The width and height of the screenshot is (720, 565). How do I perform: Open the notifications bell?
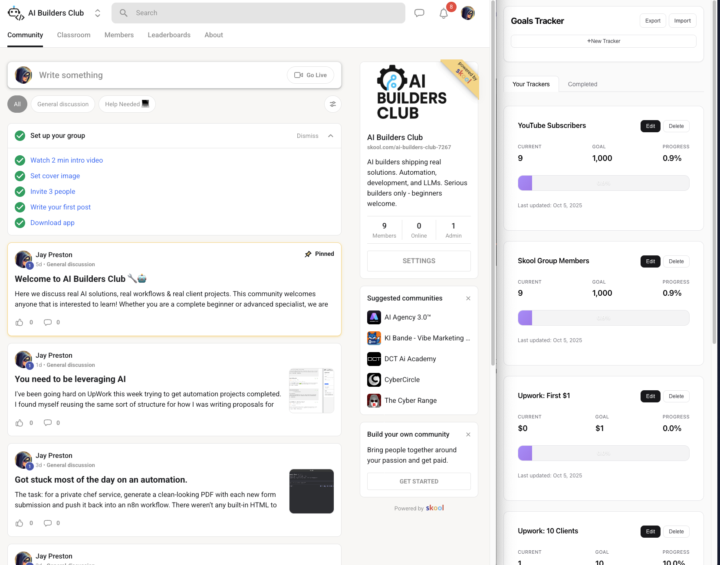[x=443, y=13]
